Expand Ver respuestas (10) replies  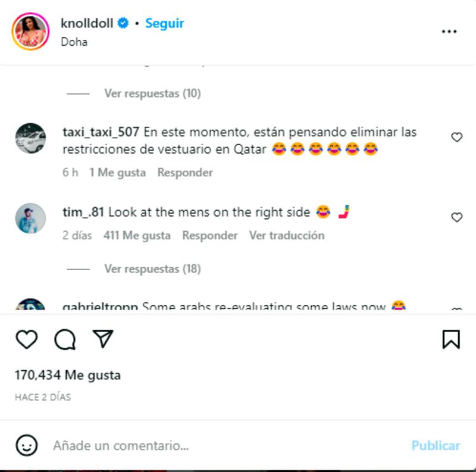point(152,93)
